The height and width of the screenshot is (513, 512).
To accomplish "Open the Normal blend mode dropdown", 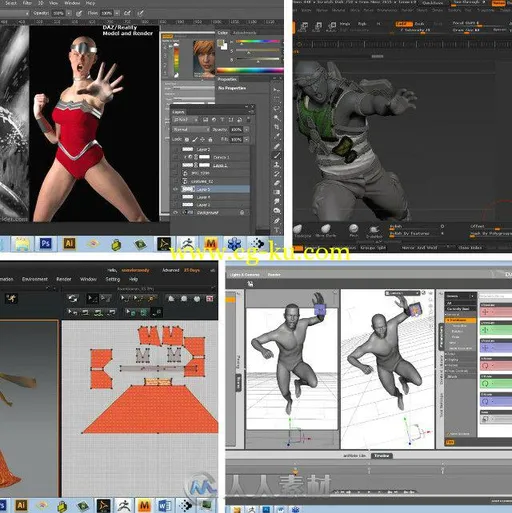I will pos(192,129).
